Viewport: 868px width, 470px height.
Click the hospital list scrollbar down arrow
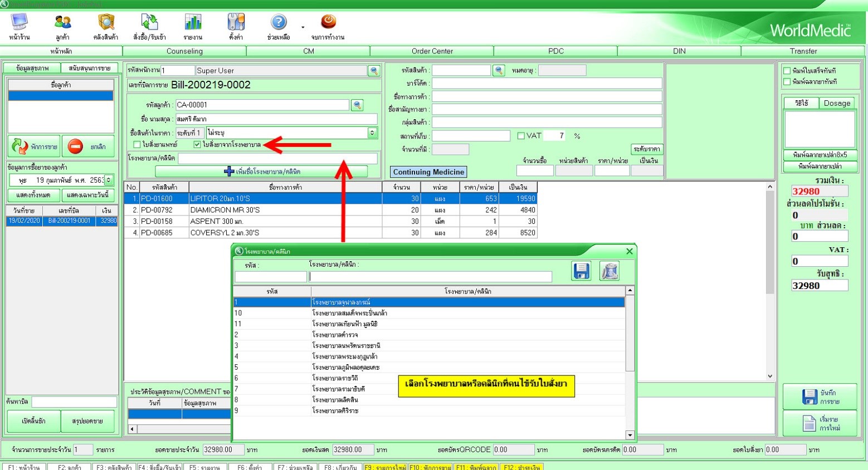[x=630, y=435]
